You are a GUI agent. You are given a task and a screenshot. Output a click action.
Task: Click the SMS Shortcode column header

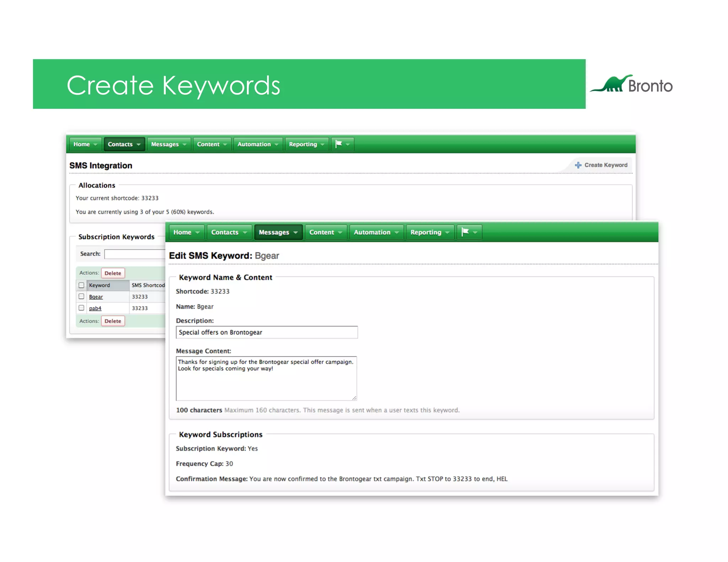pos(148,285)
